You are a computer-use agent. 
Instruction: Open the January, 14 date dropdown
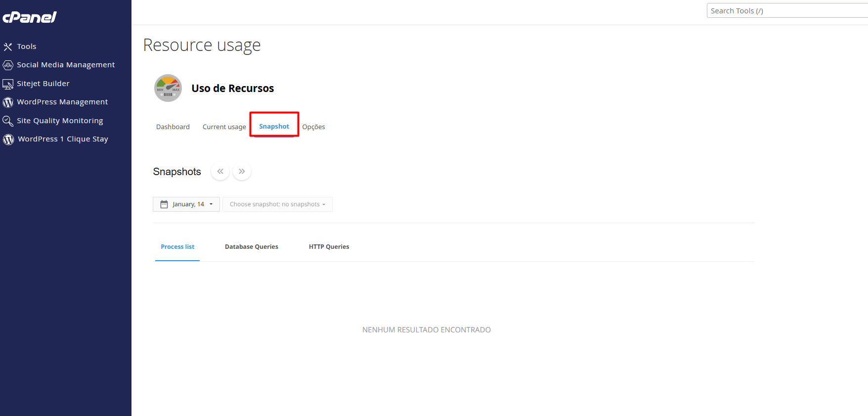click(x=186, y=204)
